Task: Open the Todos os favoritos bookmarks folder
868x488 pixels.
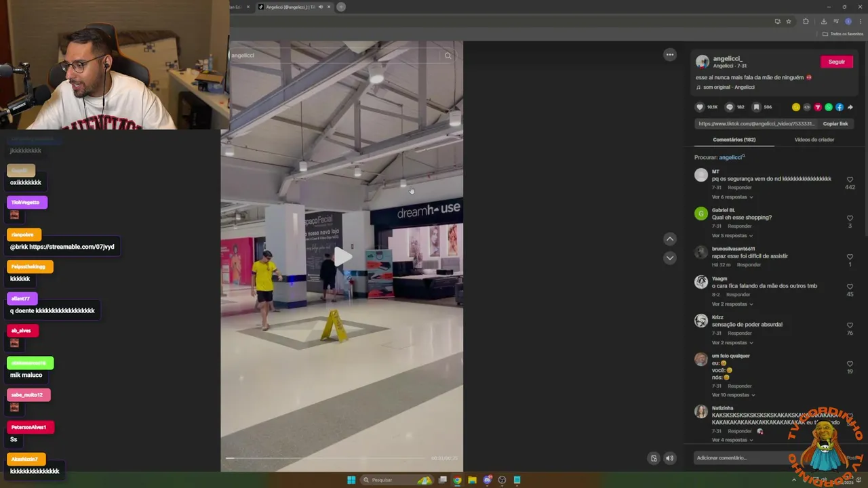Action: click(843, 34)
